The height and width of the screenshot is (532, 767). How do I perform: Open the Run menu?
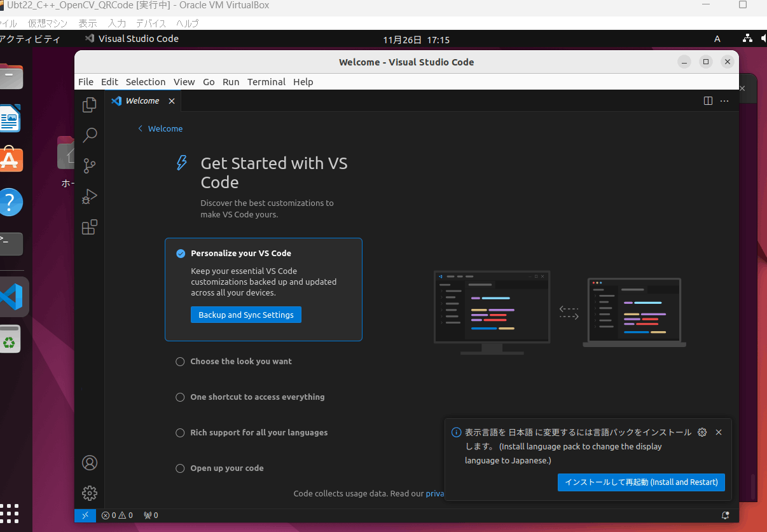(x=231, y=82)
